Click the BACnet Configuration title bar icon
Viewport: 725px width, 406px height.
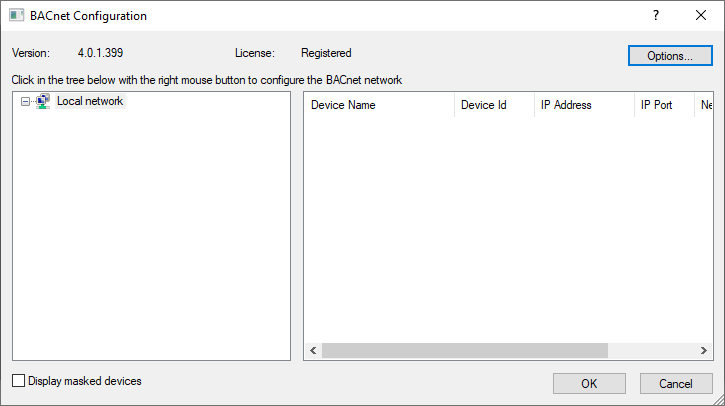tap(16, 16)
